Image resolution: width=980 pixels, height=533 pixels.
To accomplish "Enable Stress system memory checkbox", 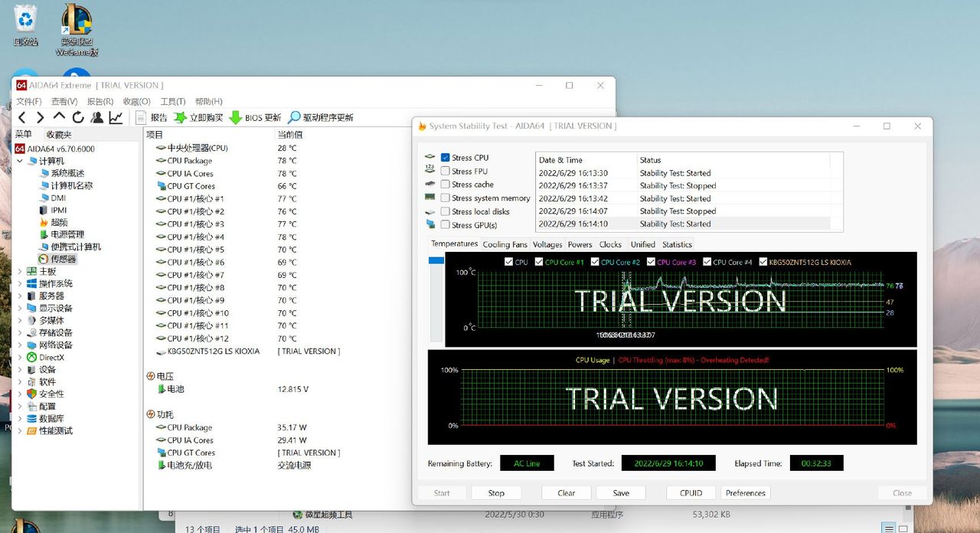I will pos(445,198).
